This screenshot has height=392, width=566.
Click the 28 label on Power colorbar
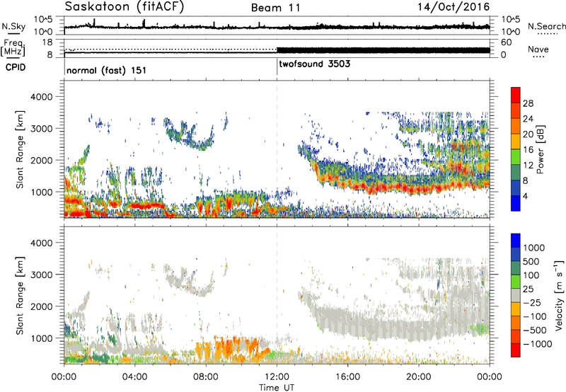[x=528, y=103]
